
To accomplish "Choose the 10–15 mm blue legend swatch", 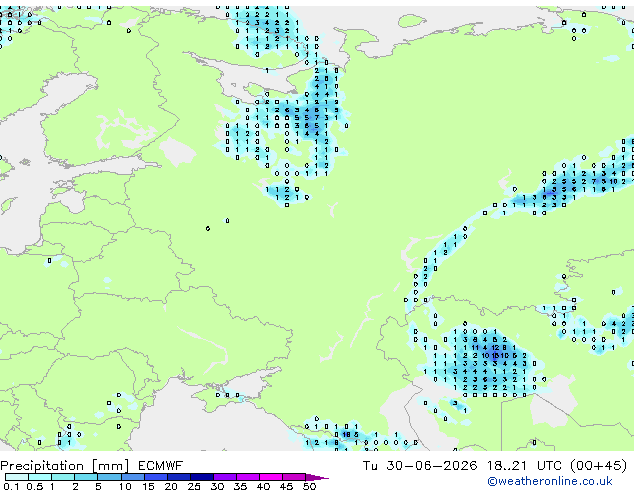I will click(133, 477).
